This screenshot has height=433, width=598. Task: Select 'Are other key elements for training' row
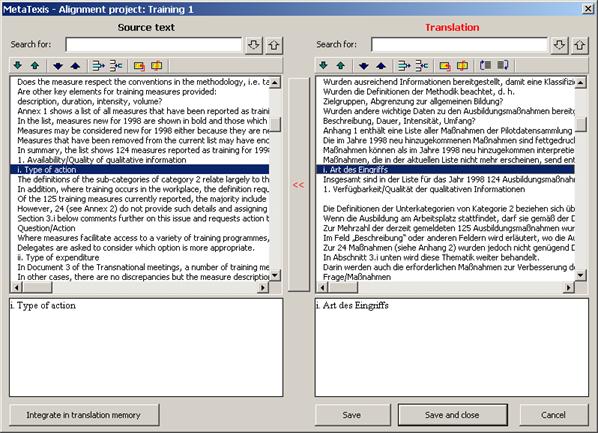tap(140, 92)
